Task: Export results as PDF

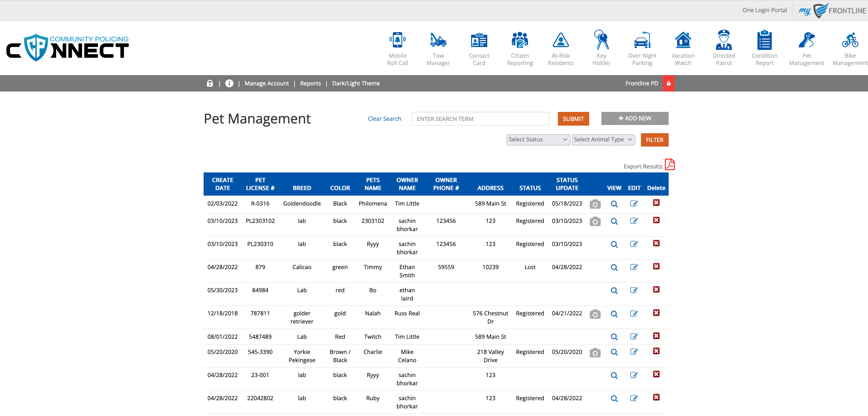Action: [670, 165]
